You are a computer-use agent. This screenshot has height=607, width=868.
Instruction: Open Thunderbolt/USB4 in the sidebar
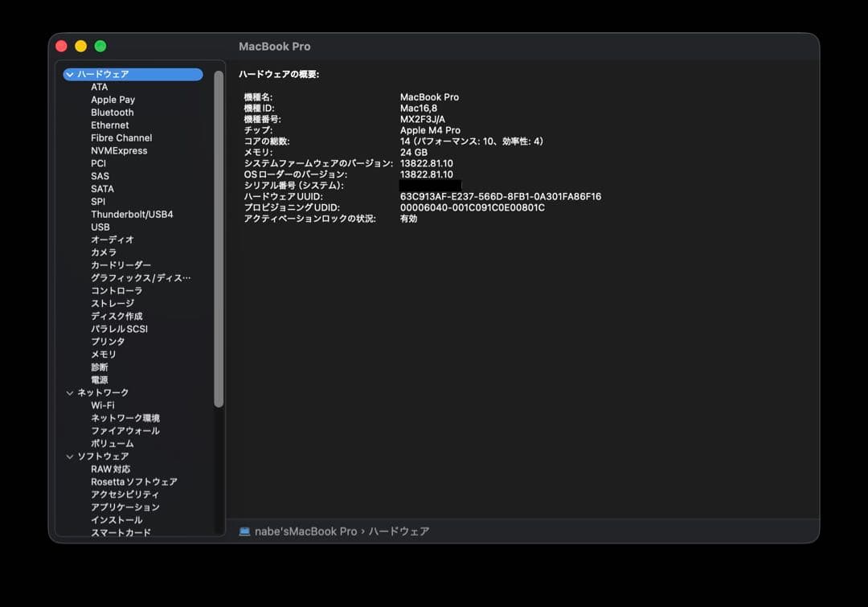click(133, 215)
